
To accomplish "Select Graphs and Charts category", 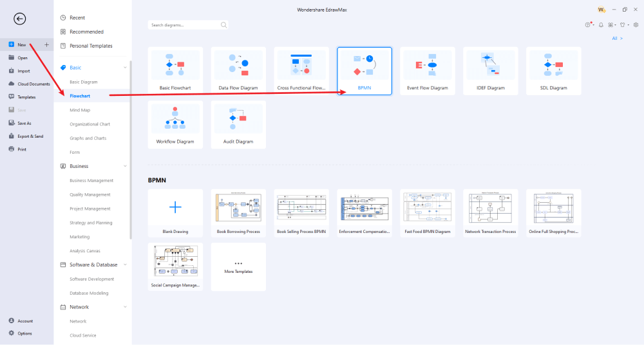I will point(88,138).
